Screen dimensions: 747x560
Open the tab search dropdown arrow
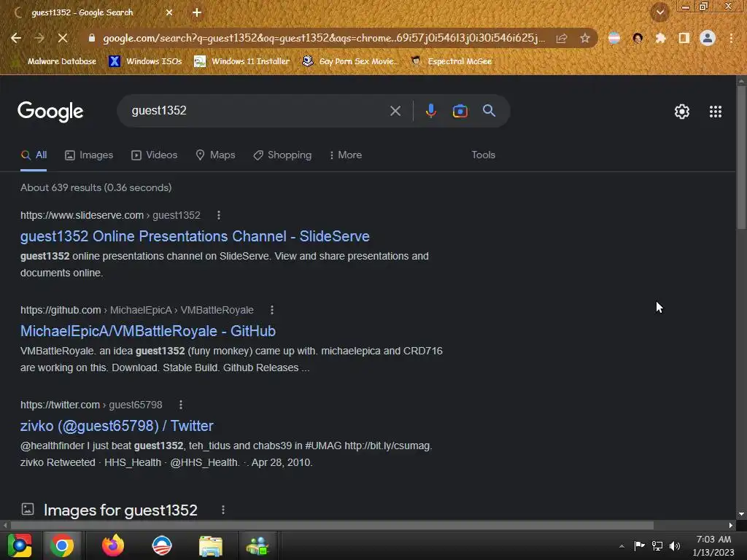coord(660,12)
